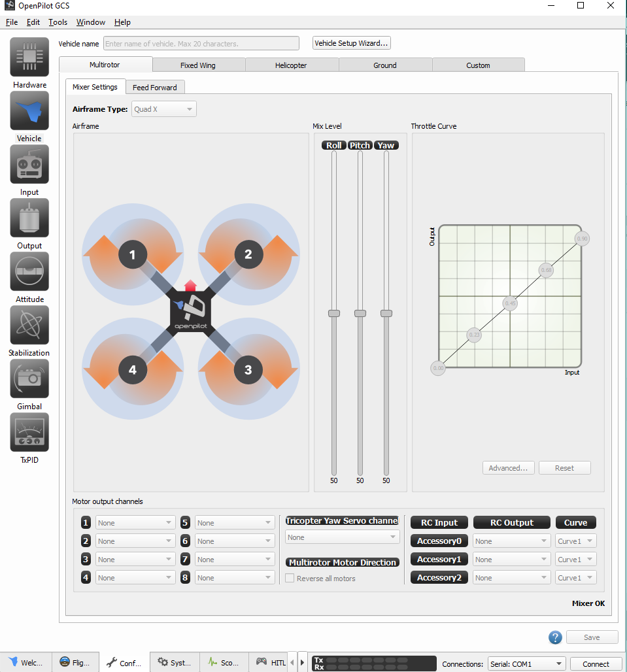Click the 0.45 throttle curve point
The image size is (627, 672).
(510, 303)
